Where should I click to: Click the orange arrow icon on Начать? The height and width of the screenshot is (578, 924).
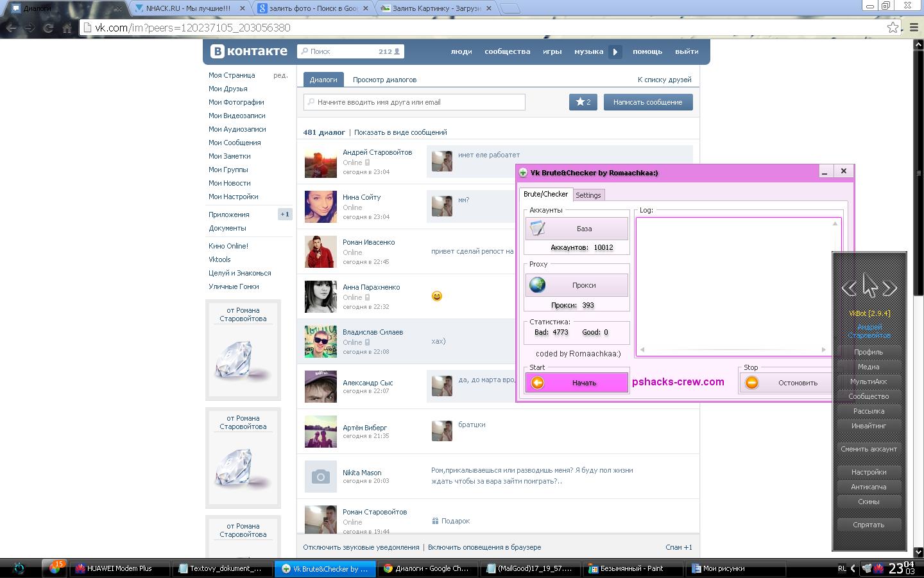click(x=538, y=383)
